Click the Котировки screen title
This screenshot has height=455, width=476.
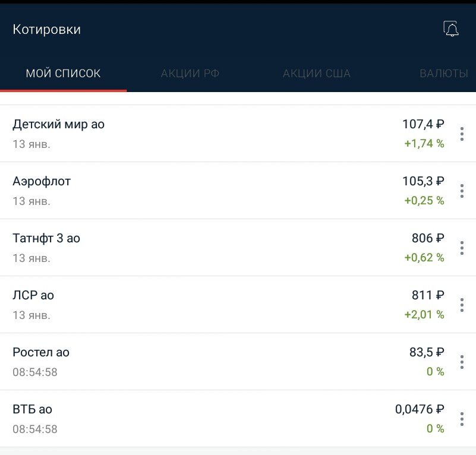47,29
